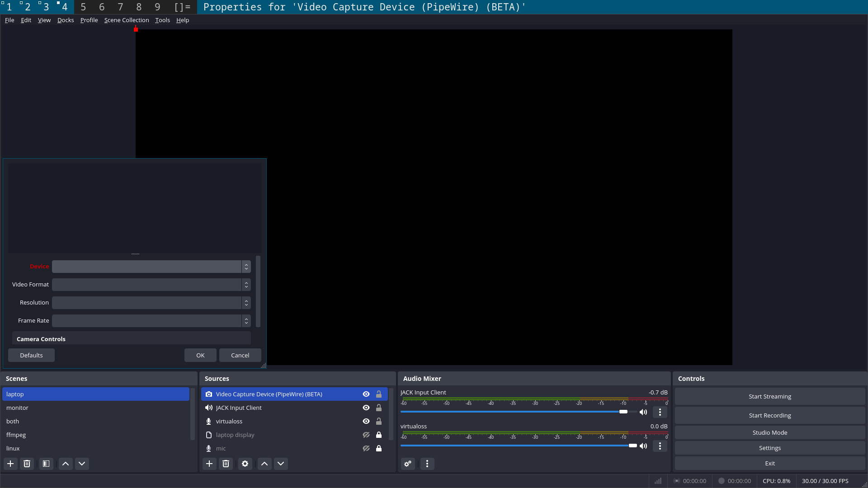
Task: Start Recording
Action: (x=769, y=415)
